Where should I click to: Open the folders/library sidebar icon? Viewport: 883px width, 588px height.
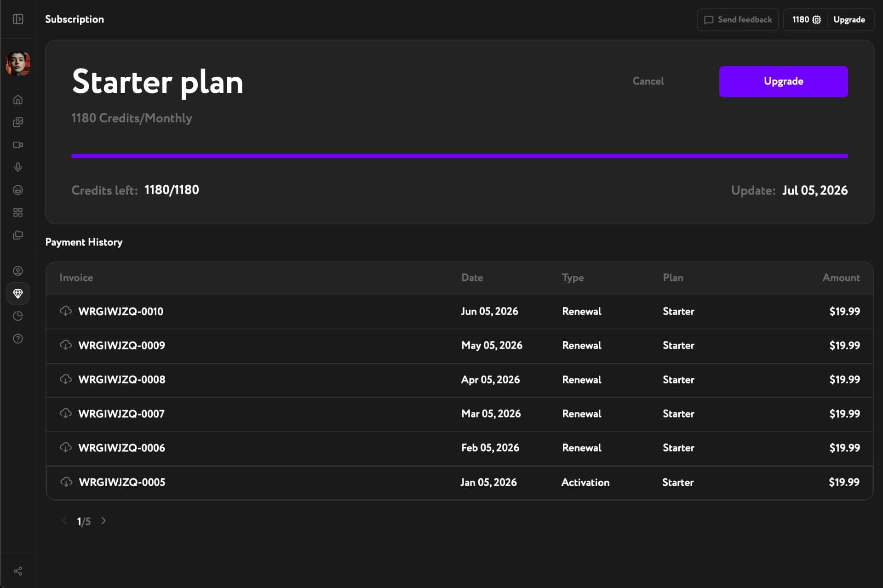point(18,235)
